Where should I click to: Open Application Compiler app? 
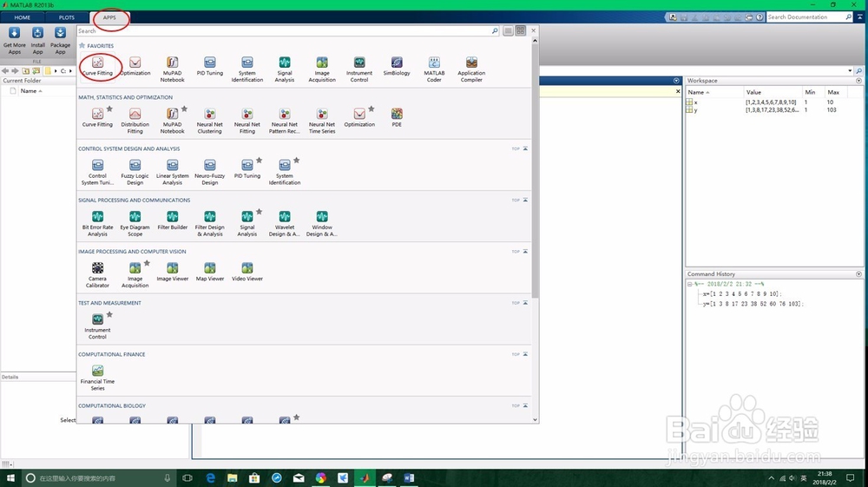click(x=471, y=69)
